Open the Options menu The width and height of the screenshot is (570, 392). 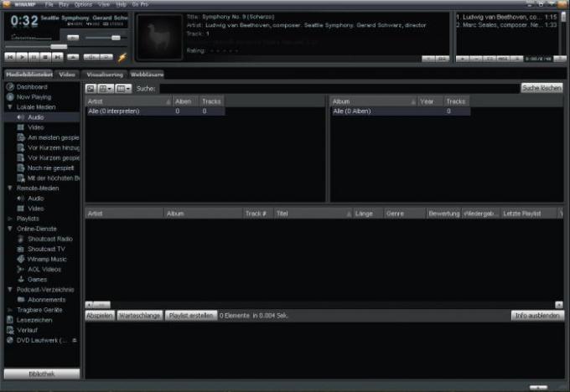coord(83,4)
